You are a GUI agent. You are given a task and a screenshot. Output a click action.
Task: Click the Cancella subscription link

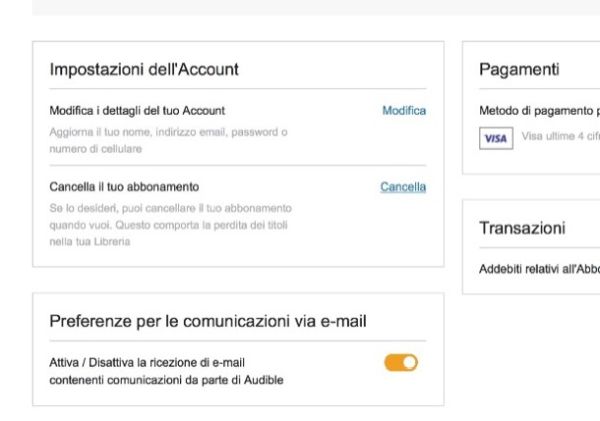click(403, 187)
